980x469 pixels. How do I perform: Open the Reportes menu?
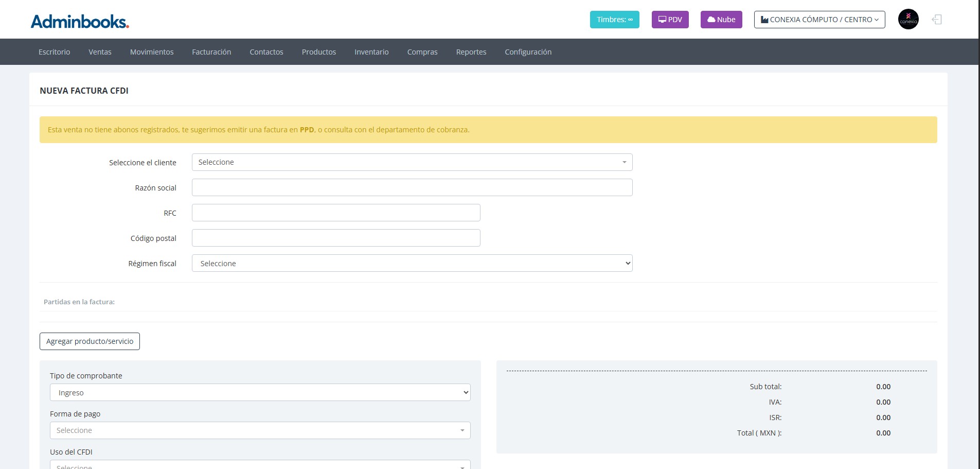[471, 52]
